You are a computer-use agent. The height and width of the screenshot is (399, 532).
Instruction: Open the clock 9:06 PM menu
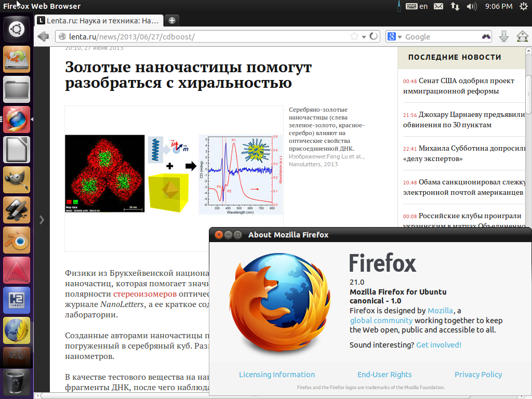click(498, 6)
